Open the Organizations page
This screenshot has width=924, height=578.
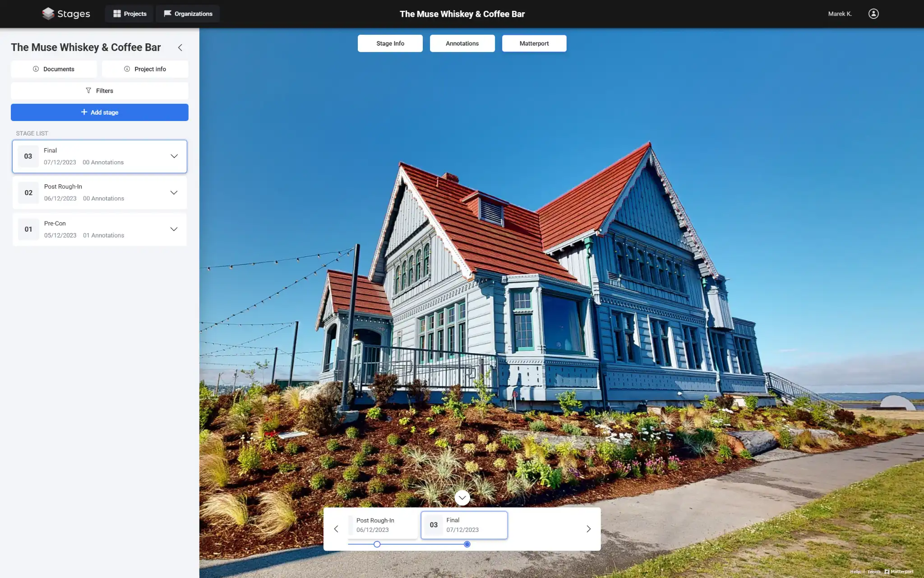(x=188, y=14)
